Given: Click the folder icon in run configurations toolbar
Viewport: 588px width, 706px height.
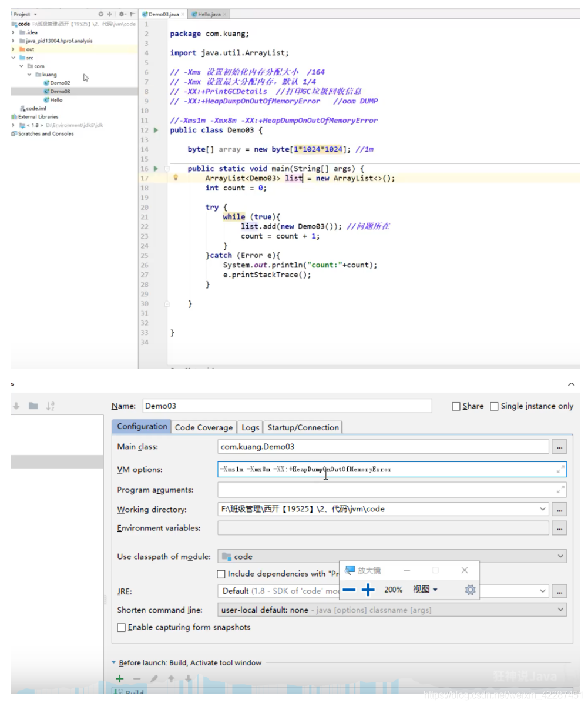Looking at the screenshot, I should click(x=33, y=406).
